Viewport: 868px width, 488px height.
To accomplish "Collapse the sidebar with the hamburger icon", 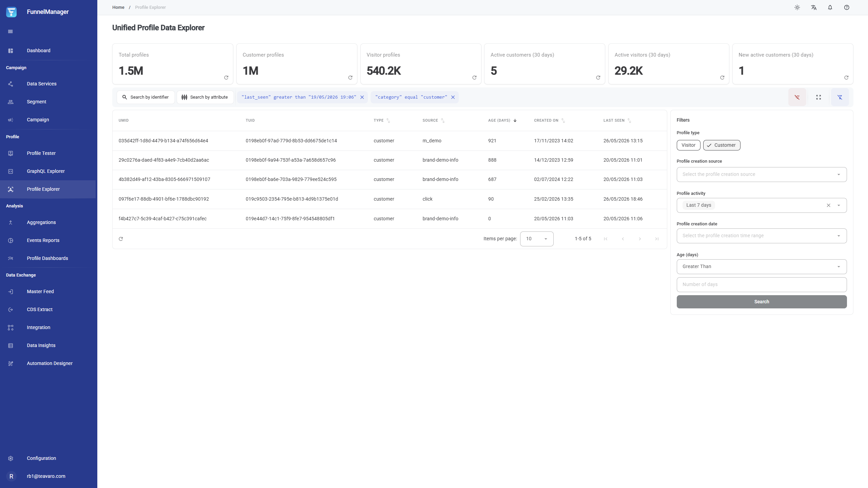I will point(11,32).
